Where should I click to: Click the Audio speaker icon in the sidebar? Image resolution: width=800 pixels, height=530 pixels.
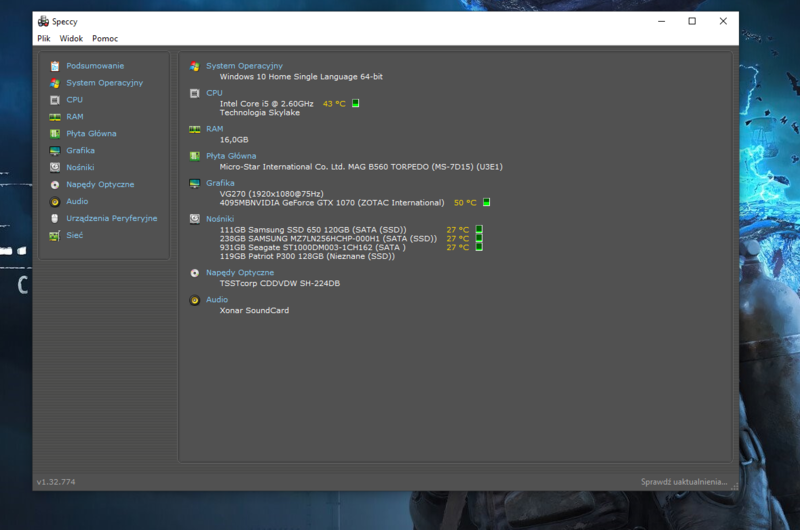(x=55, y=202)
